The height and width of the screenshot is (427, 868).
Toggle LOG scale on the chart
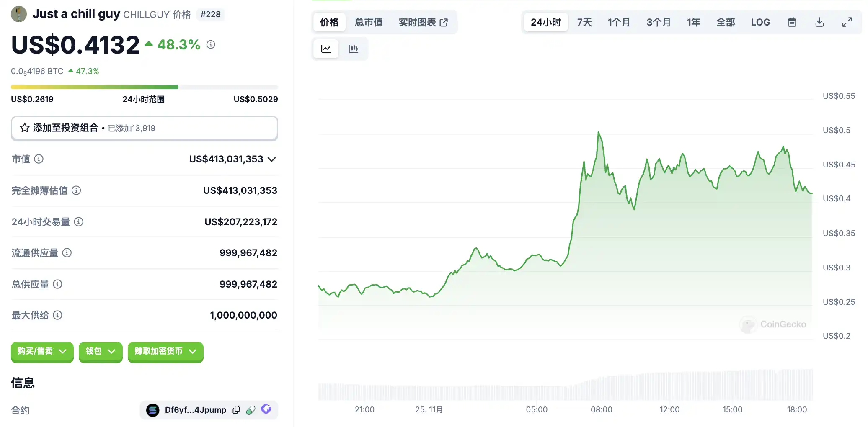coord(760,22)
